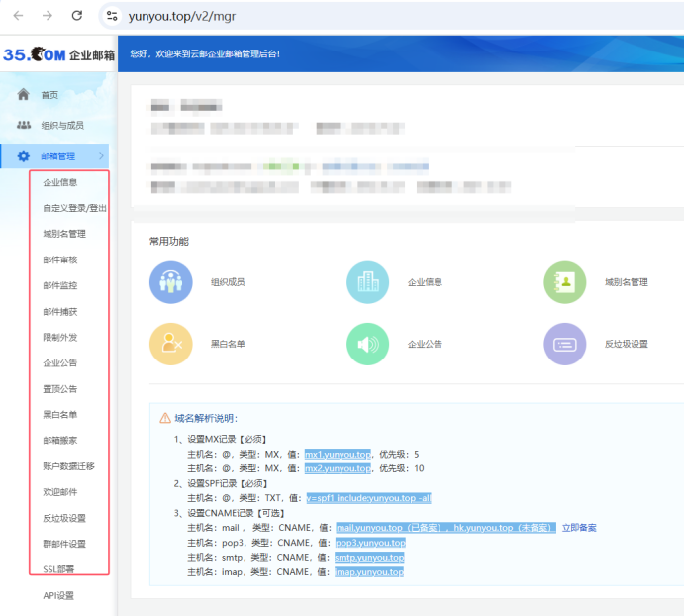Click the browser address bar URL

coord(182,17)
